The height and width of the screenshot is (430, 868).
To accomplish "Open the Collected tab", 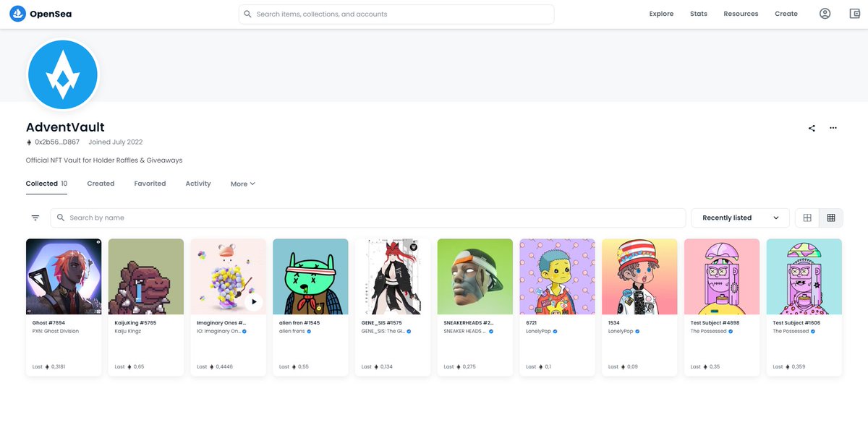I will [47, 184].
